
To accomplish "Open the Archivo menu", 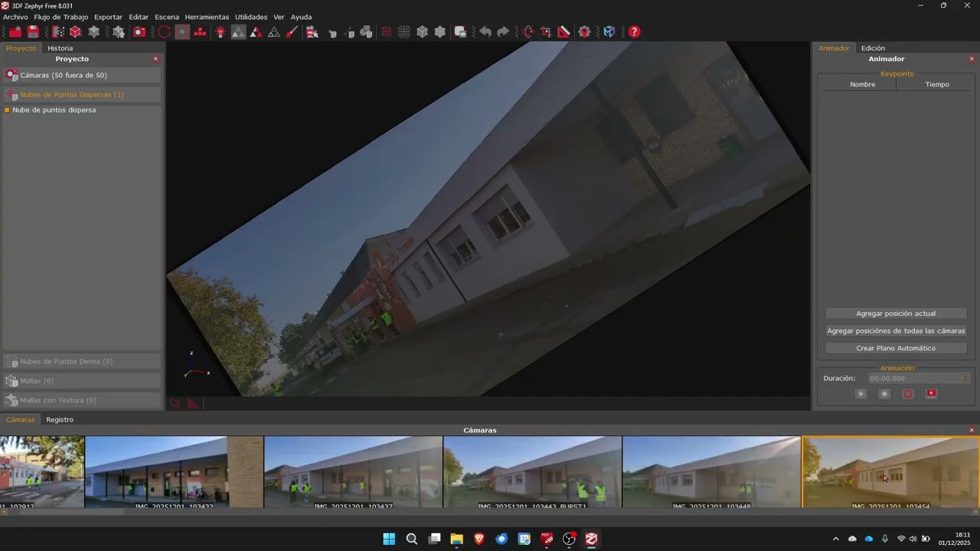I will pos(15,17).
